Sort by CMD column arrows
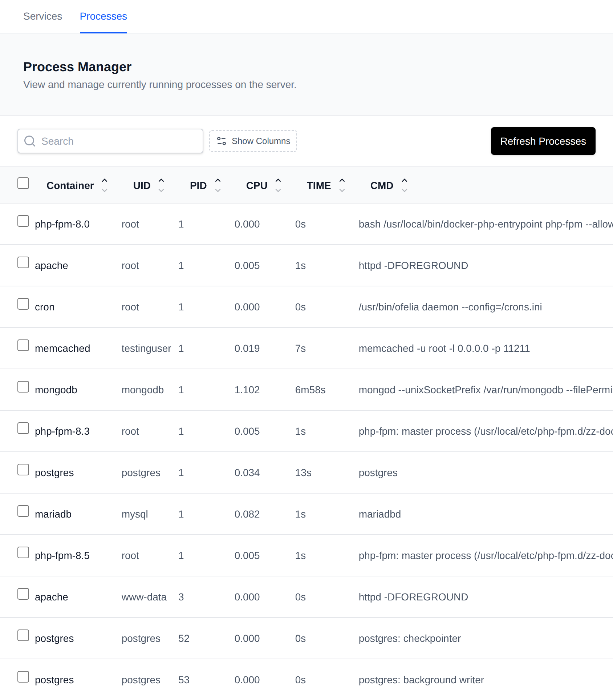The width and height of the screenshot is (613, 700). tap(405, 185)
